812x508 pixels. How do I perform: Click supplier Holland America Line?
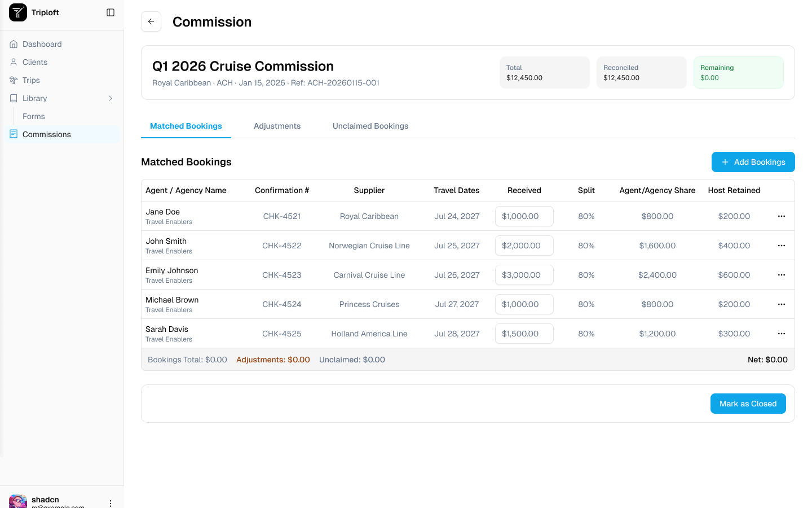[369, 334]
